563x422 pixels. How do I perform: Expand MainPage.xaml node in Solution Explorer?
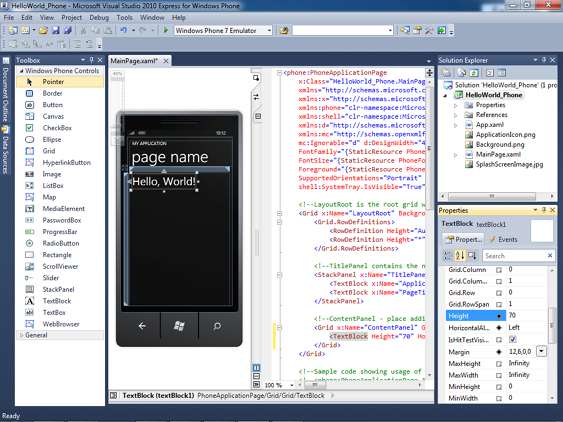456,155
